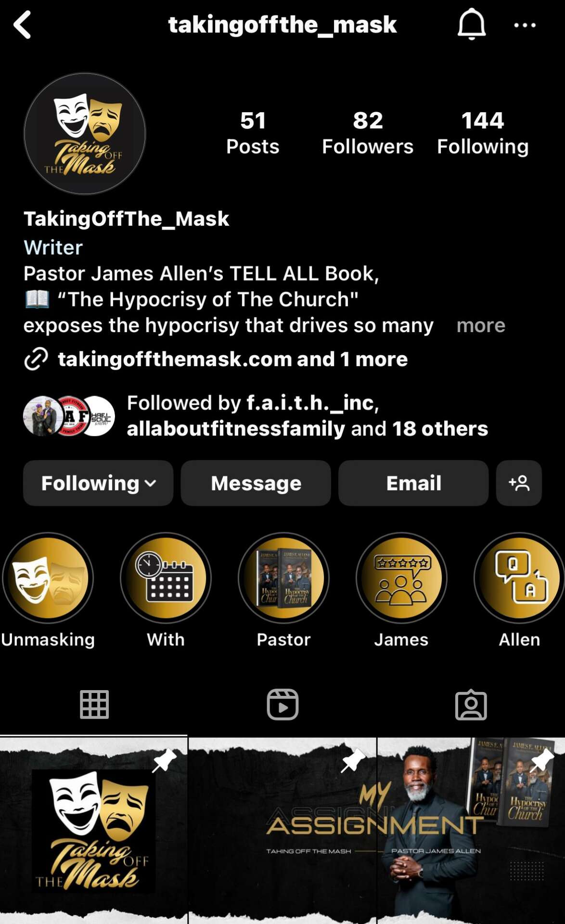Open the Taking Off the Mask profile picture

tap(85, 134)
